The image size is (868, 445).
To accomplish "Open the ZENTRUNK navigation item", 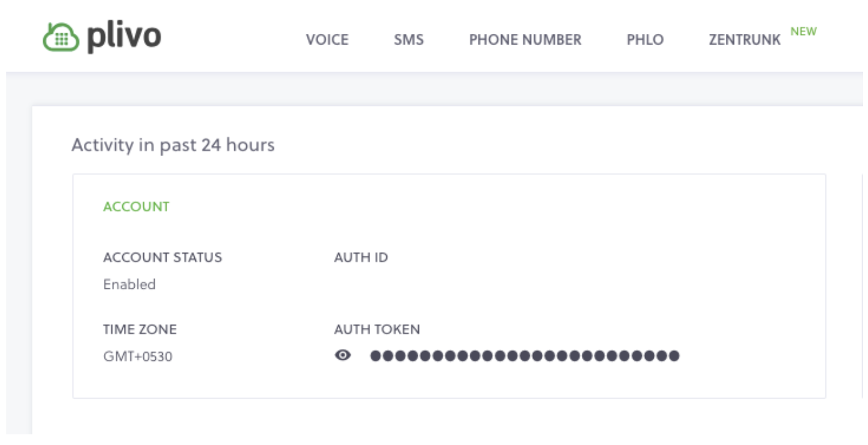I will (745, 39).
